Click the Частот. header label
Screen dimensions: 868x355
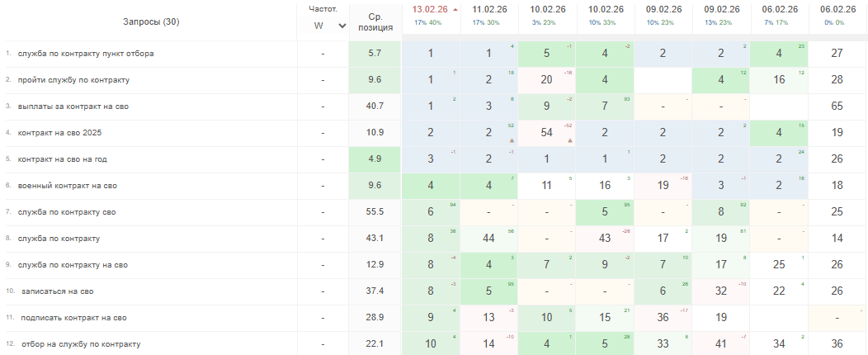323,9
